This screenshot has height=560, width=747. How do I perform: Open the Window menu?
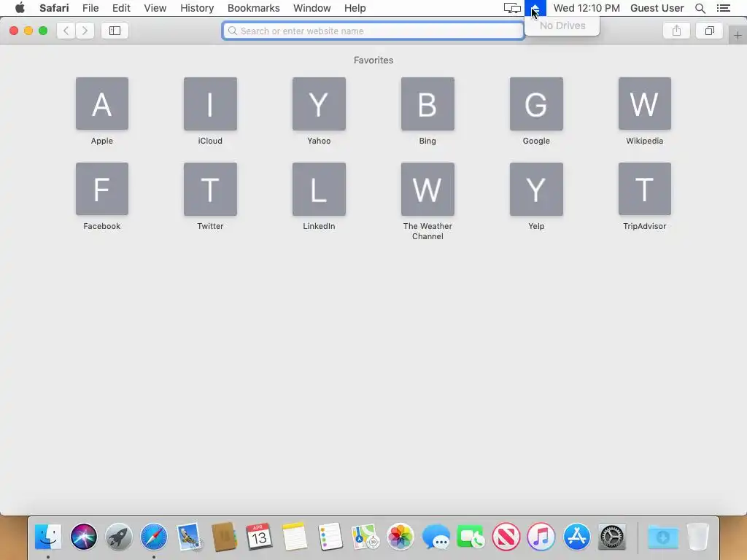click(x=311, y=8)
